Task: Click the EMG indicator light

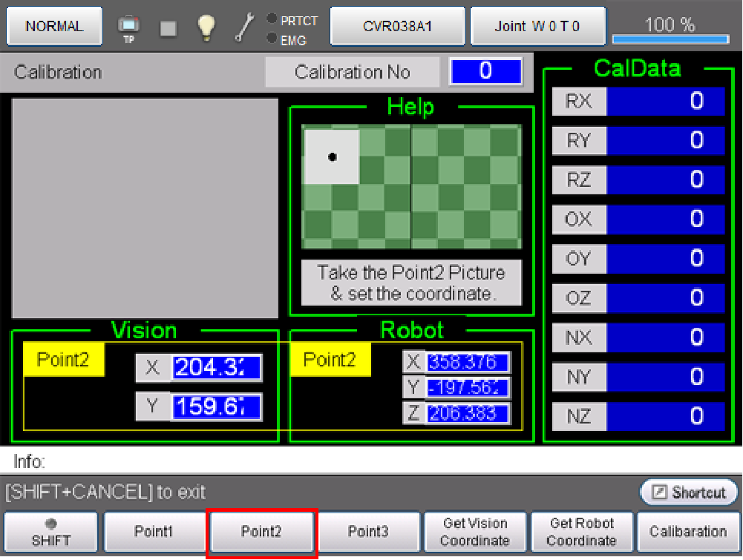Action: [272, 39]
